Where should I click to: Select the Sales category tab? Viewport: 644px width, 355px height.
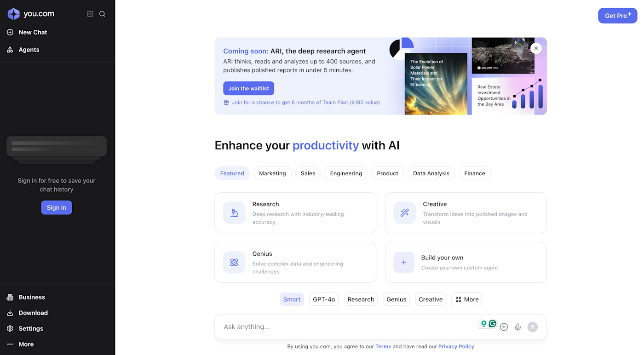(x=308, y=173)
